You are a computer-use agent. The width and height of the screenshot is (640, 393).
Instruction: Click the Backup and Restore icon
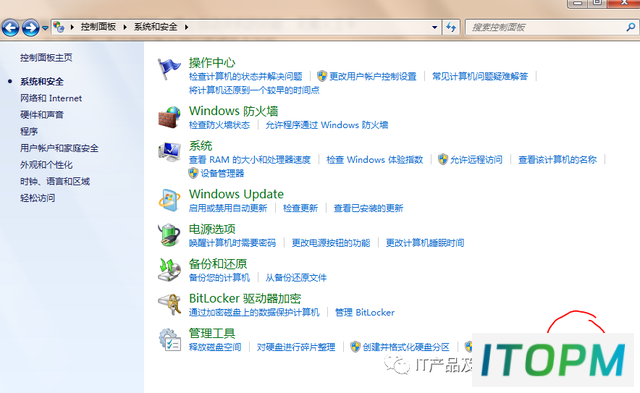[x=169, y=270]
